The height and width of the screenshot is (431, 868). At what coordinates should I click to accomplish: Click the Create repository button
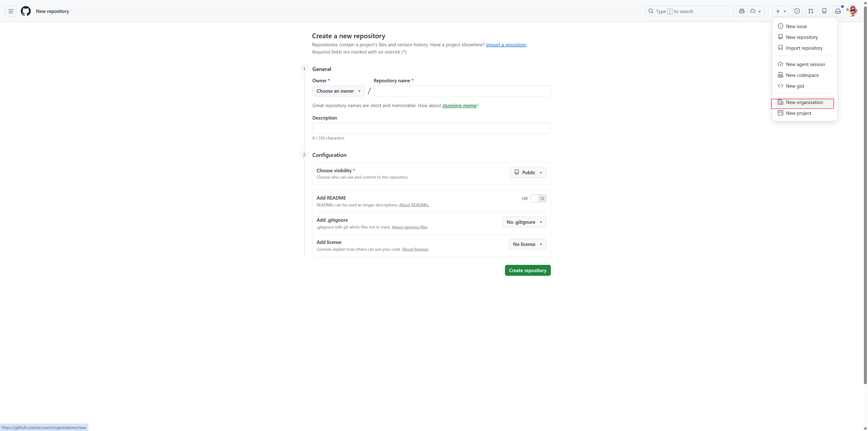pyautogui.click(x=528, y=270)
